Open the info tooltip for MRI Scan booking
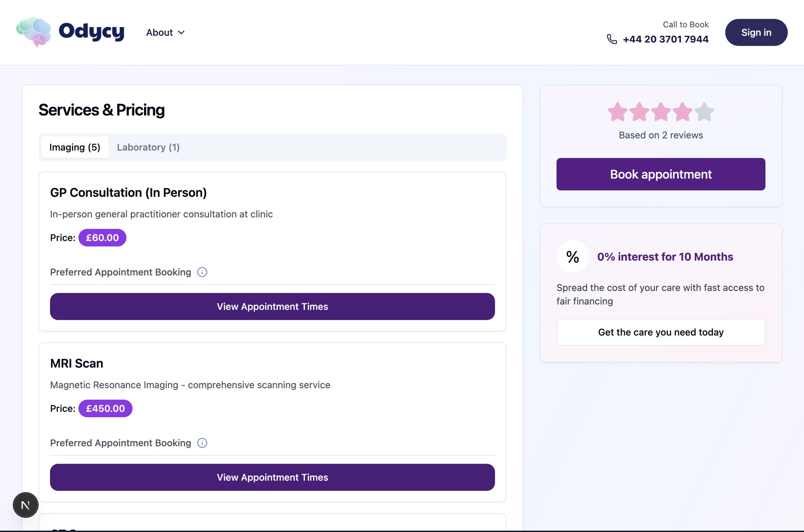 [x=202, y=443]
